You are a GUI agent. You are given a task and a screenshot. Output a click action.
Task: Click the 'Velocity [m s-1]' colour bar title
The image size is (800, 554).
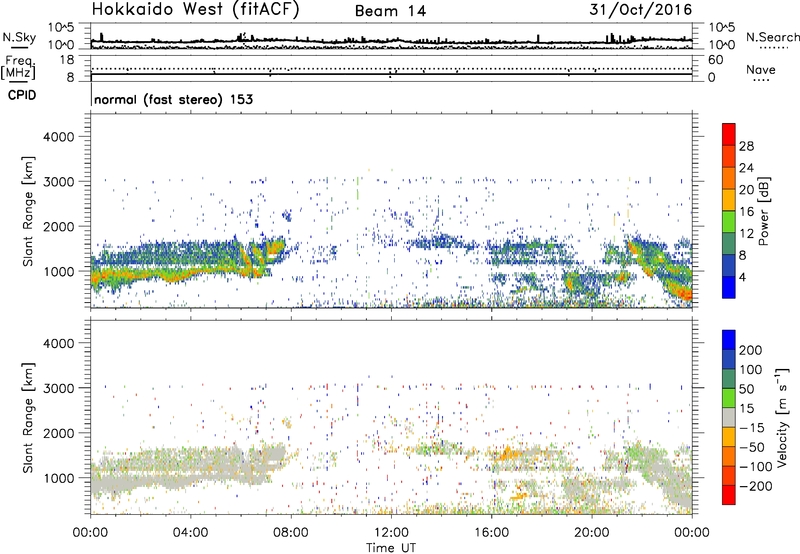782,417
